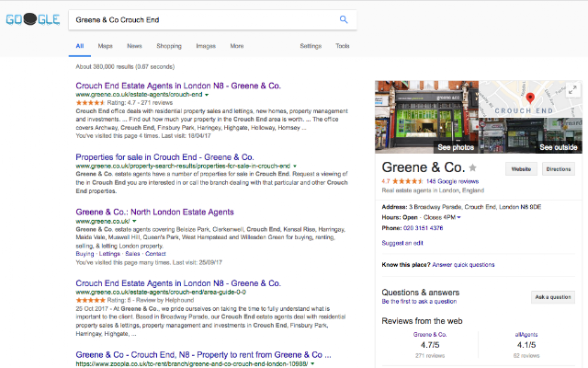Click Suggest an edit
Image resolution: width=588 pixels, height=368 pixels.
coord(402,243)
